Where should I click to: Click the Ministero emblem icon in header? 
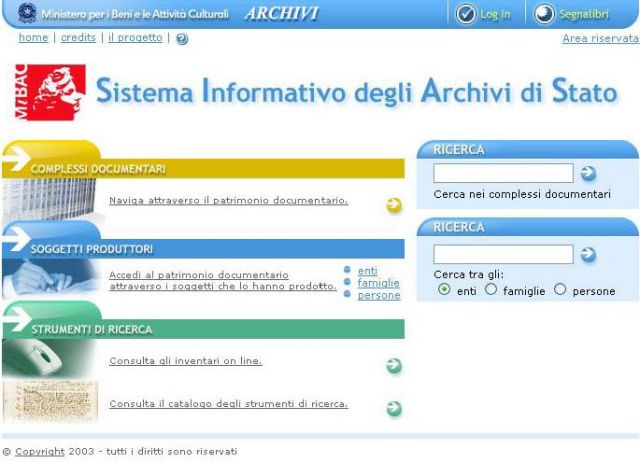[27, 14]
